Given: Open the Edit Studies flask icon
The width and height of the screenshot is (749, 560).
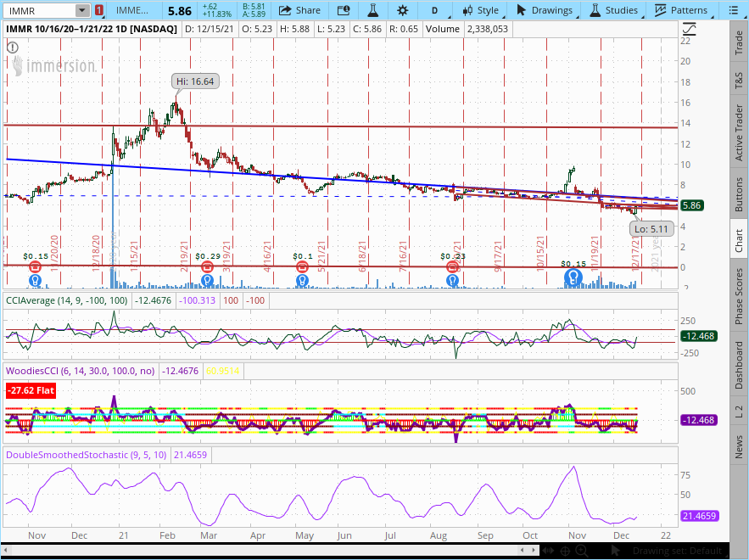Looking at the screenshot, I should [372, 10].
